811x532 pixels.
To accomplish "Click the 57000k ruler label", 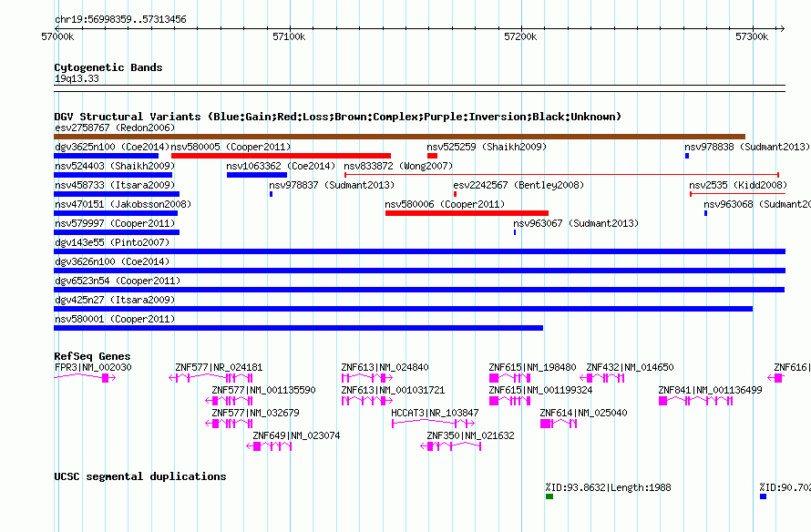I will click(57, 36).
